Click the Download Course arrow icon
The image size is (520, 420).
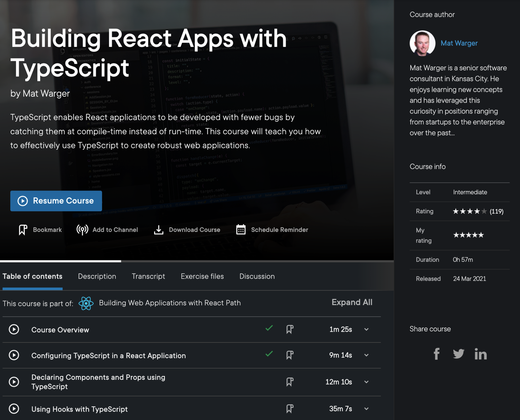click(159, 230)
